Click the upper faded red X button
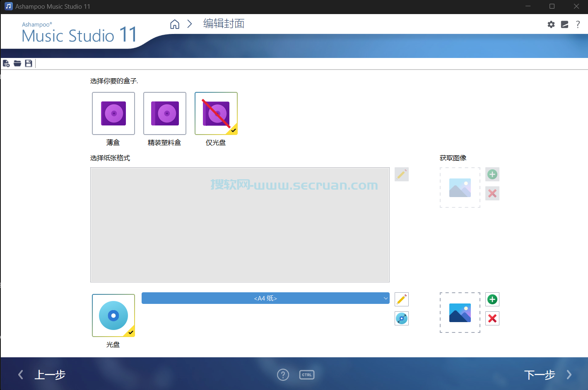588x390 pixels. point(492,193)
